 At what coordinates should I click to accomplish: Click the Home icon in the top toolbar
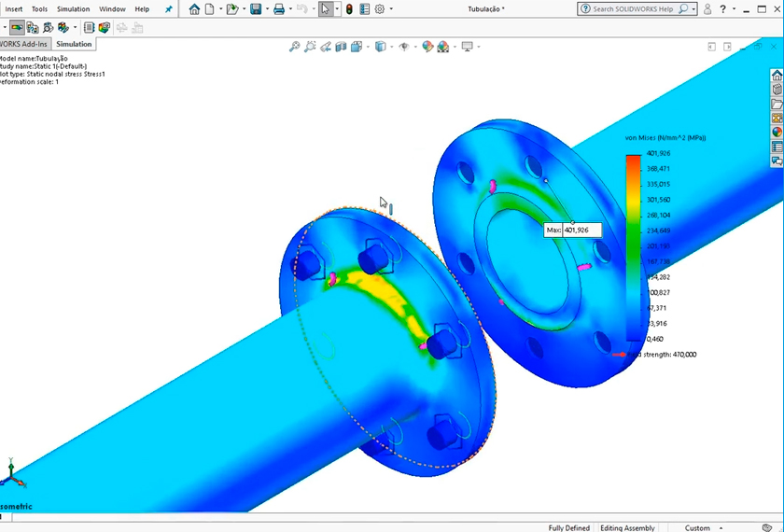(194, 9)
